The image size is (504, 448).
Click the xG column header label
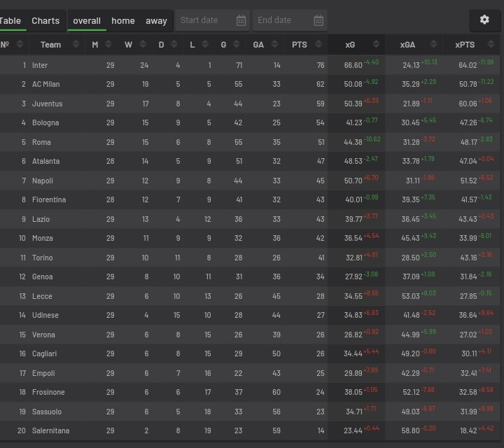pyautogui.click(x=350, y=45)
